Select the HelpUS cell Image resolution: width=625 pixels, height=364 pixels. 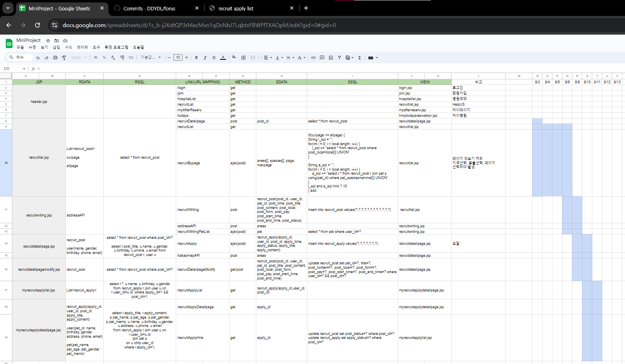478,104
